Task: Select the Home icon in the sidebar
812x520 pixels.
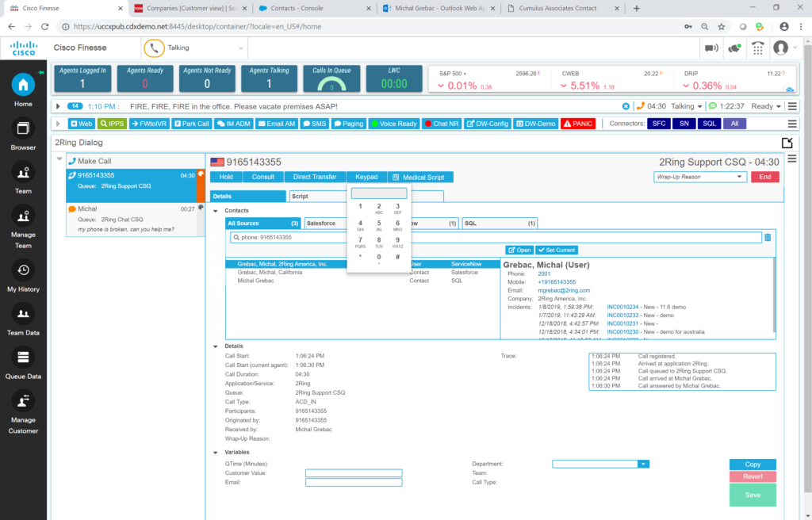Action: [x=22, y=85]
